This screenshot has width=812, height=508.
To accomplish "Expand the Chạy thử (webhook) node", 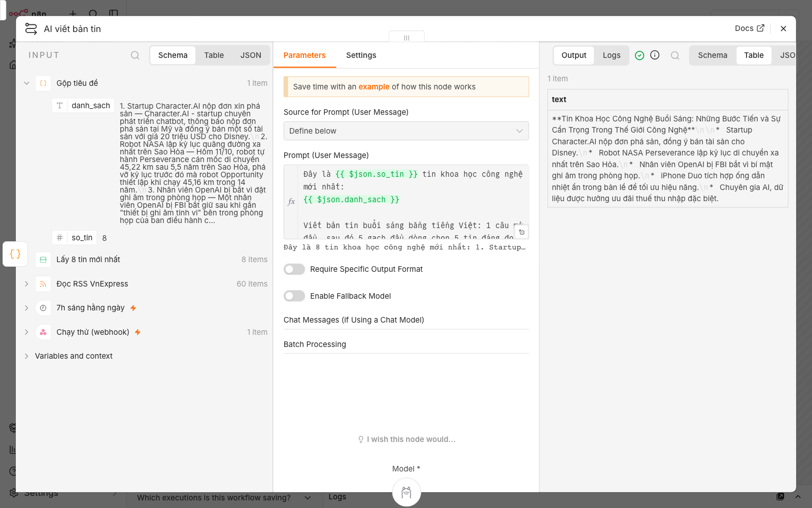I will click(x=26, y=332).
